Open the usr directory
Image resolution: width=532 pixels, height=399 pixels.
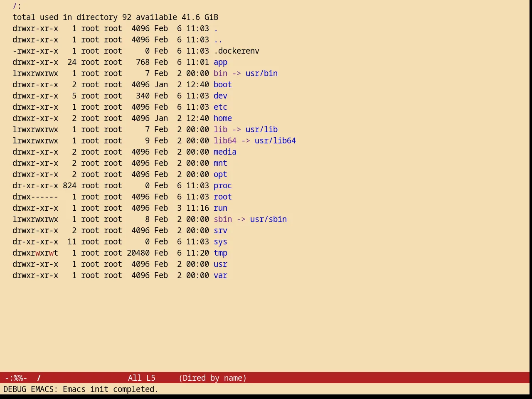point(220,264)
